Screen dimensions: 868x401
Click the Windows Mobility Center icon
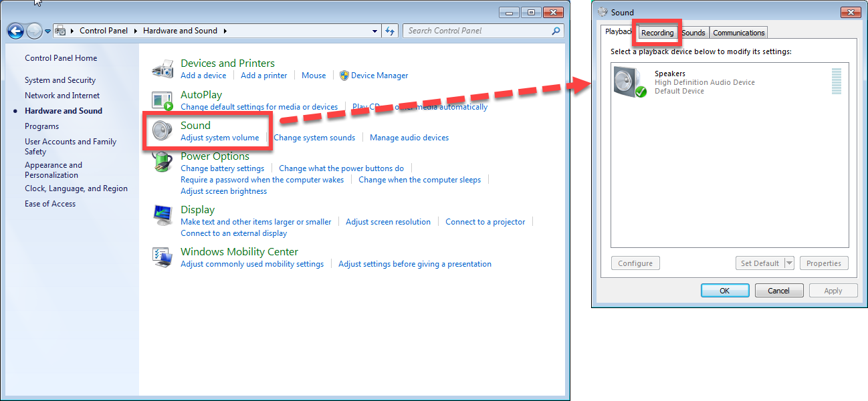pos(162,257)
